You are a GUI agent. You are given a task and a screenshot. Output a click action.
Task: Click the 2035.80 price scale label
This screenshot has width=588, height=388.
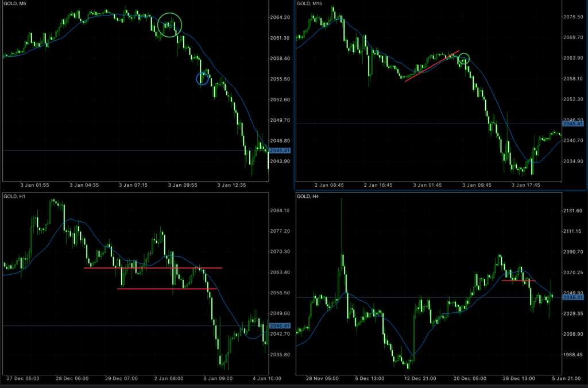280,355
